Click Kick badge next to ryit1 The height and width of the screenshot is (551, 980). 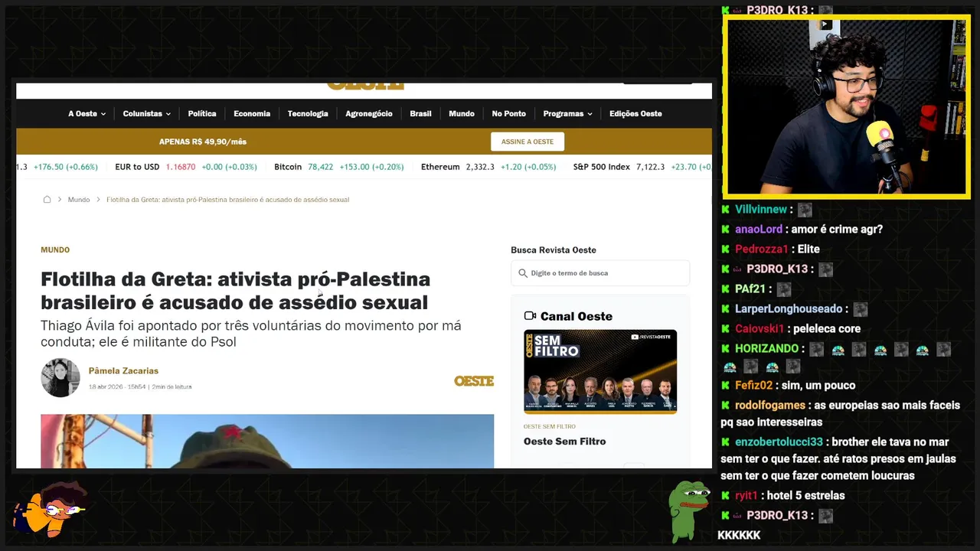[725, 495]
